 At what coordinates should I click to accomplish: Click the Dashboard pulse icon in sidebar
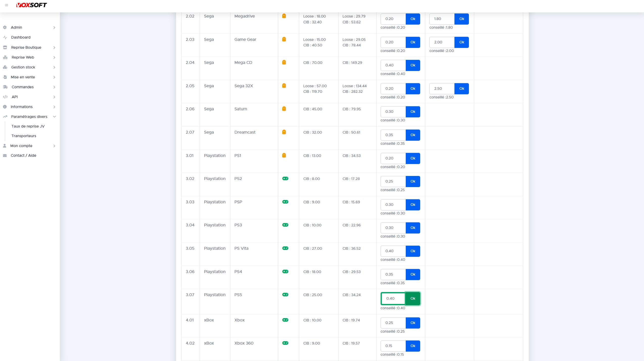[x=5, y=37]
